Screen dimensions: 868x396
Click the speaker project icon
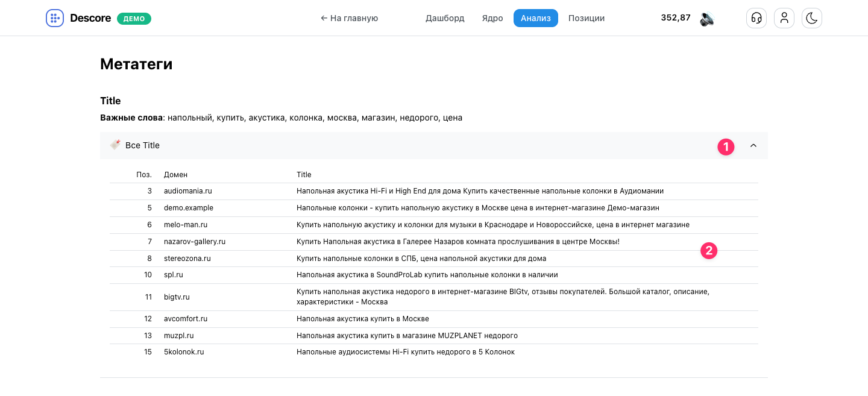click(x=706, y=19)
